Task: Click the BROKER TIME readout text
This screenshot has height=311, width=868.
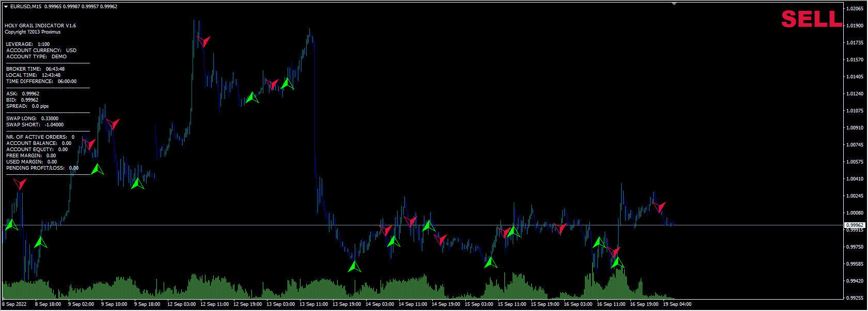Action: click(x=35, y=69)
